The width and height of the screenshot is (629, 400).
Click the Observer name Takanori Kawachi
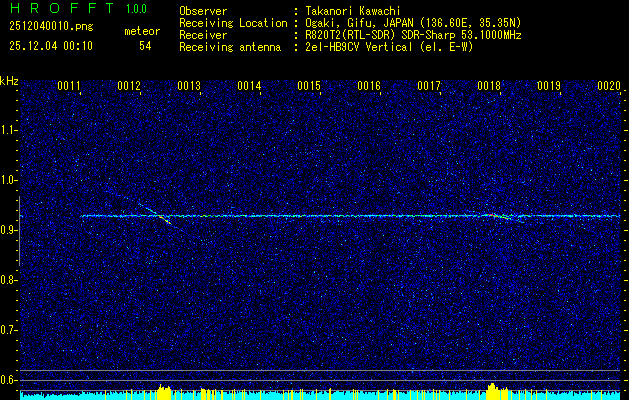[353, 11]
